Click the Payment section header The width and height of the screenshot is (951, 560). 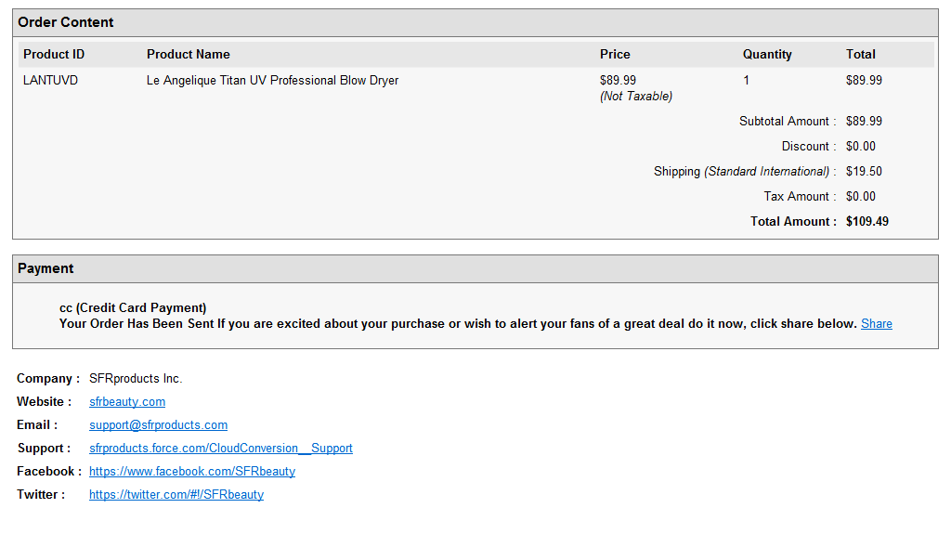pyautogui.click(x=46, y=268)
